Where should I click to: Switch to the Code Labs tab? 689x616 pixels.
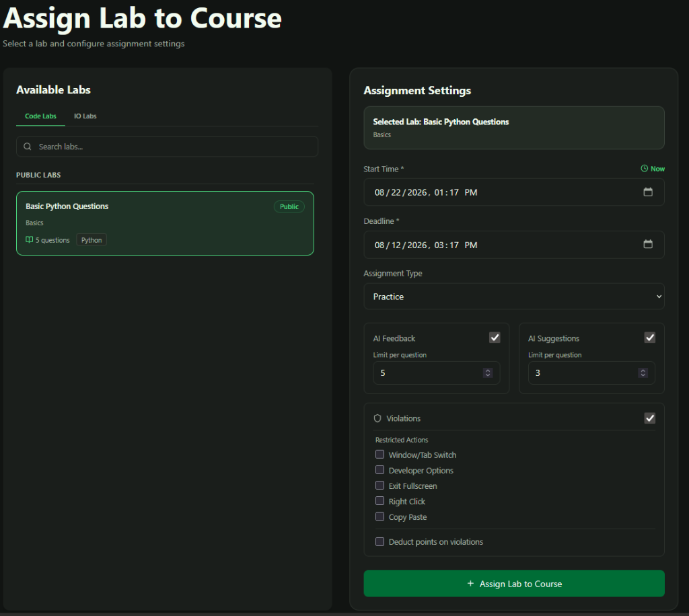(40, 116)
